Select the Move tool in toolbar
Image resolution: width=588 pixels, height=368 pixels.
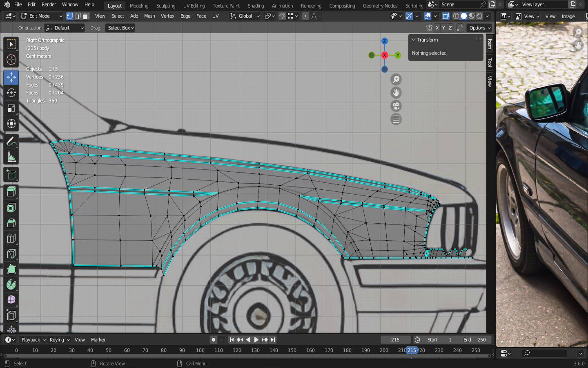[11, 77]
